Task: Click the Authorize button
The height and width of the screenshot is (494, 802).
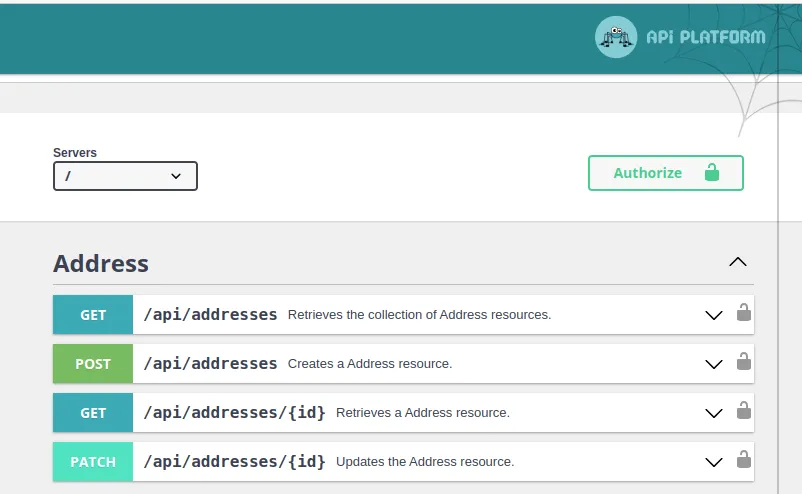Action: [665, 173]
